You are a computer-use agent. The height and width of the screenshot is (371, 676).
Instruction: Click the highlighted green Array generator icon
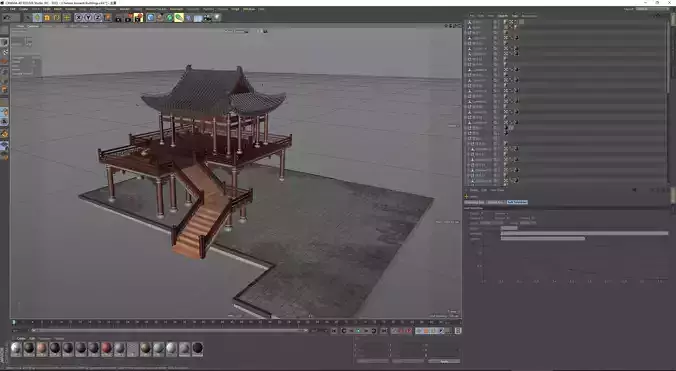click(x=179, y=18)
